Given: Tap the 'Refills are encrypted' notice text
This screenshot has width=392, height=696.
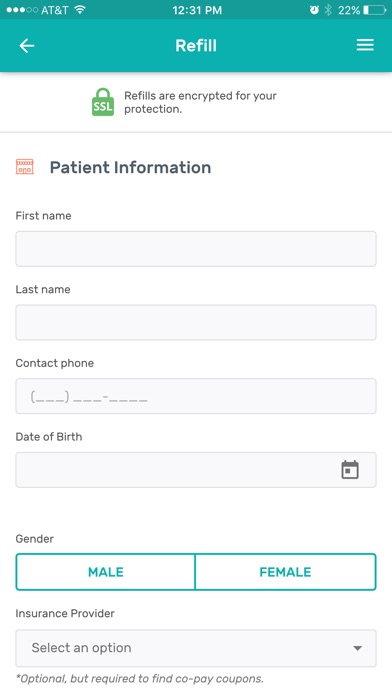Looking at the screenshot, I should coord(200,102).
